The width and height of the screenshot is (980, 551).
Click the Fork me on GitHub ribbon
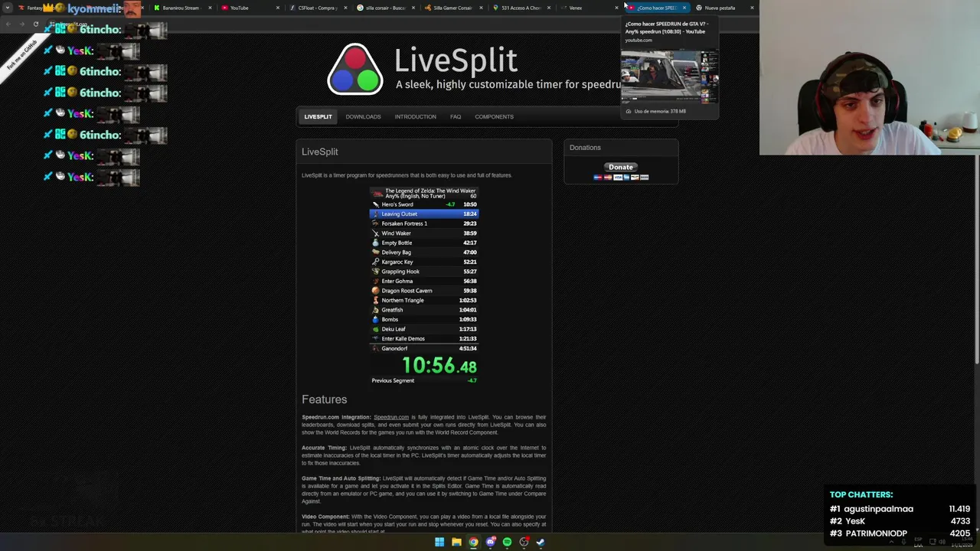click(x=21, y=55)
